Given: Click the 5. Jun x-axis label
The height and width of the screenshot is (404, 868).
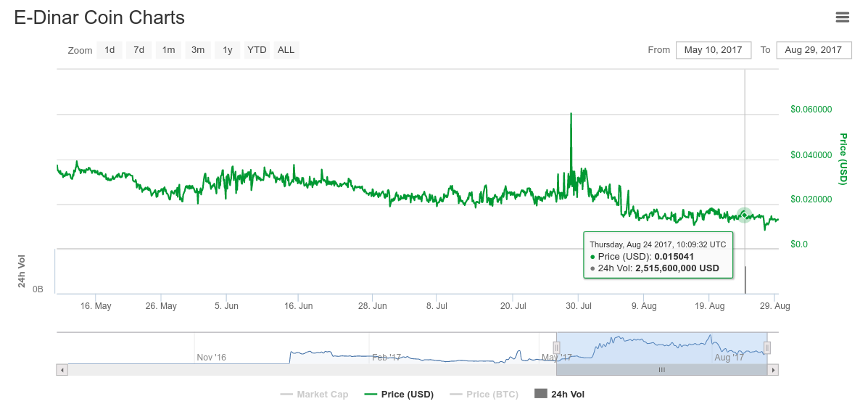Looking at the screenshot, I should tap(226, 306).
